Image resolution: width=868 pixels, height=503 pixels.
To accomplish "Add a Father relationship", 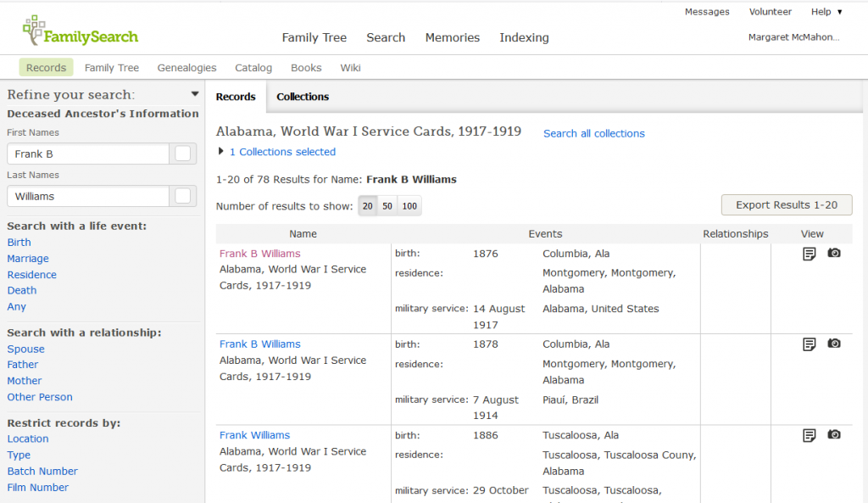I will click(x=23, y=365).
